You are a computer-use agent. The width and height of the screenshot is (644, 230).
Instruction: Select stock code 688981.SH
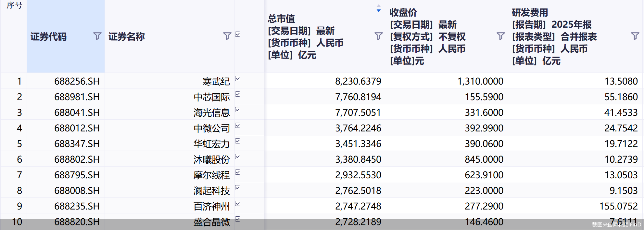coord(77,97)
